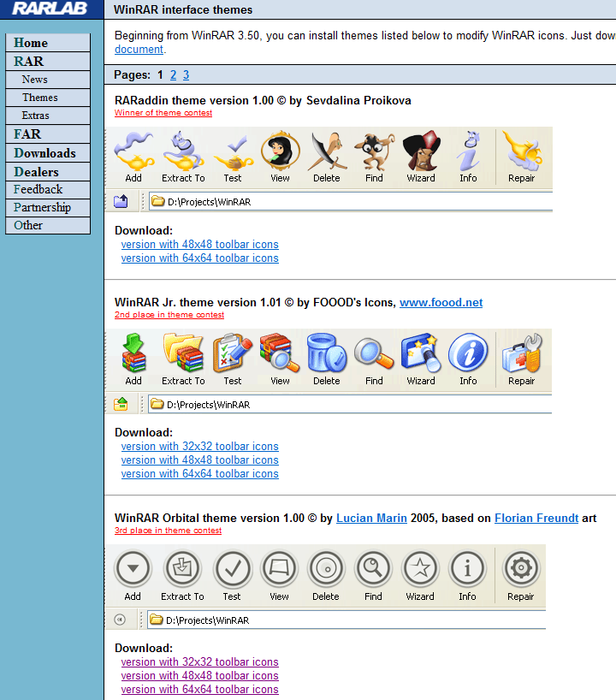Viewport: 616px width, 700px height.
Task: Click the RARaddin Extract To genie icon
Action: tap(183, 151)
